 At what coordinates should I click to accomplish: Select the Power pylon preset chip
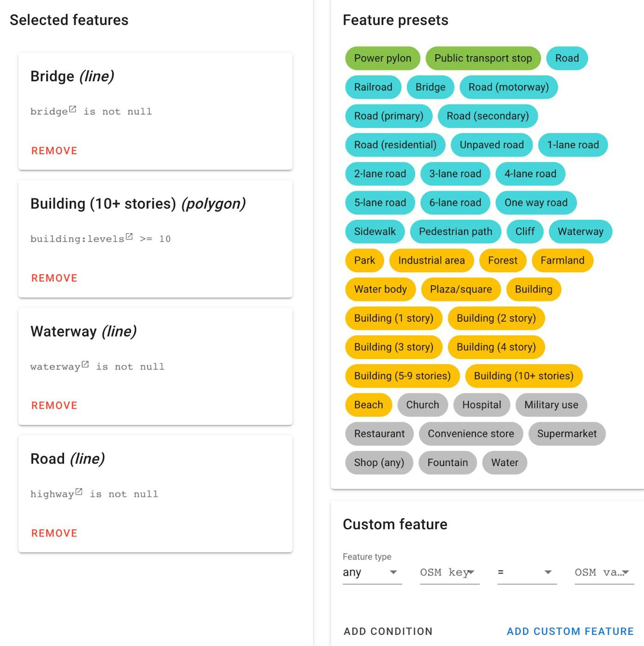tap(382, 58)
